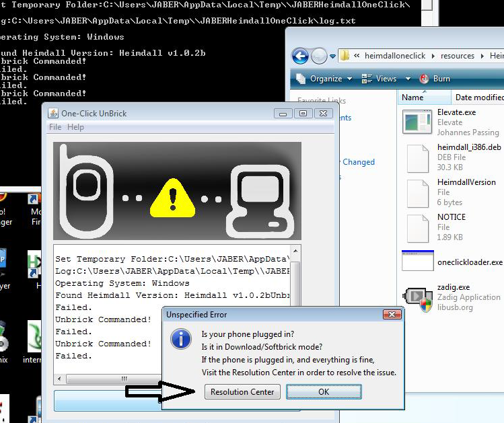Click the green H desktop shortcut icon
The height and width of the screenshot is (423, 504).
(x=34, y=264)
